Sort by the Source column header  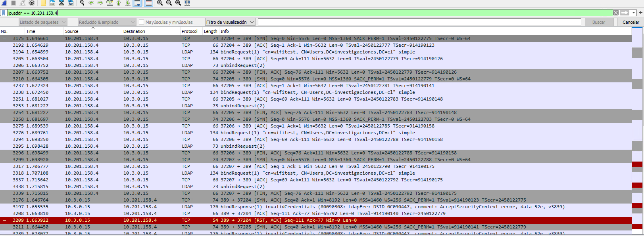tap(72, 31)
